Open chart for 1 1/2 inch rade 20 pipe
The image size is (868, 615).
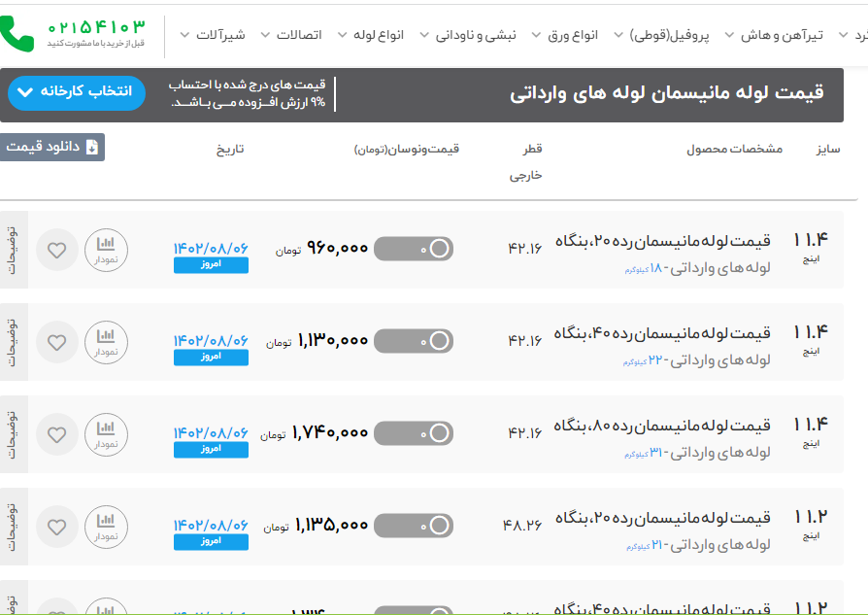pyautogui.click(x=106, y=527)
